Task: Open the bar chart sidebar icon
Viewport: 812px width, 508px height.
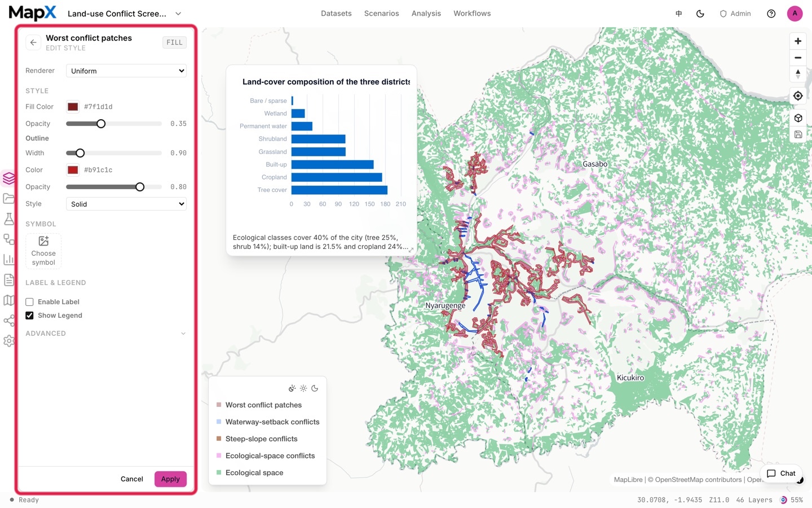Action: [x=8, y=260]
